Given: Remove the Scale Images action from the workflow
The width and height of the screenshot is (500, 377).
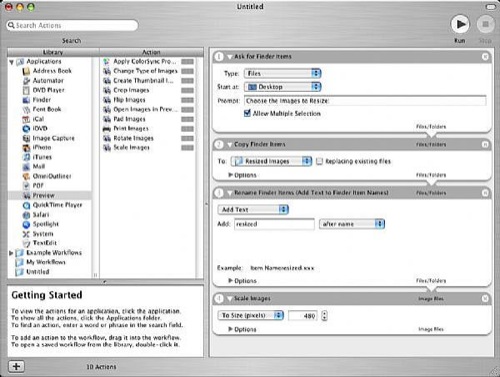Looking at the screenshot, I should (485, 299).
